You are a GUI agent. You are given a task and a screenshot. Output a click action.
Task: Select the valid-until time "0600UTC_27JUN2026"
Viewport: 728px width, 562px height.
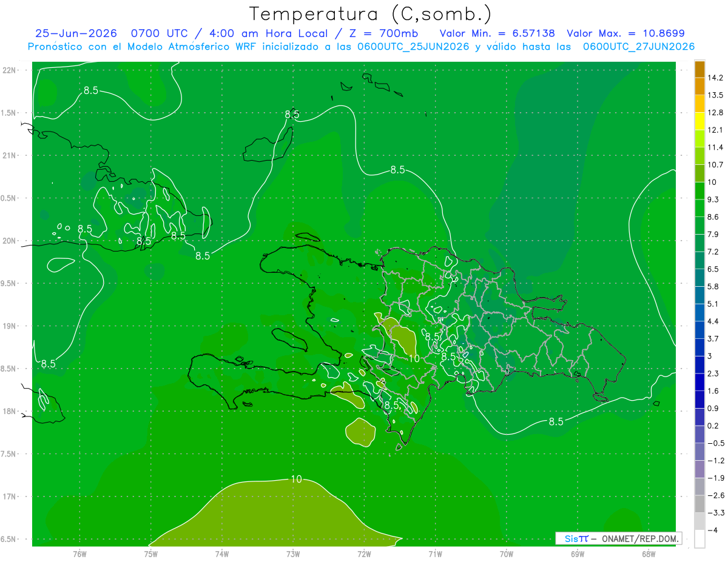pyautogui.click(x=639, y=47)
